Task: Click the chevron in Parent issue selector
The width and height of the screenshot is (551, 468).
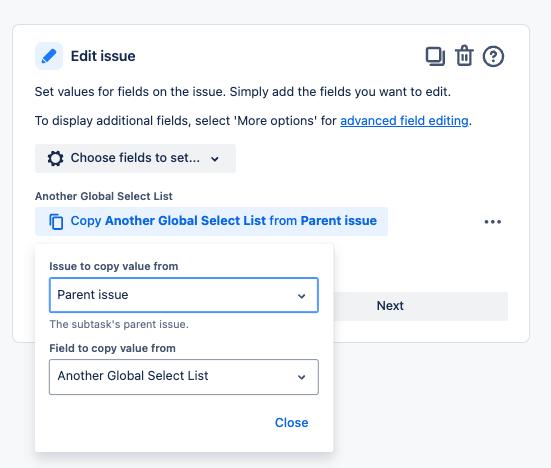Action: (302, 296)
